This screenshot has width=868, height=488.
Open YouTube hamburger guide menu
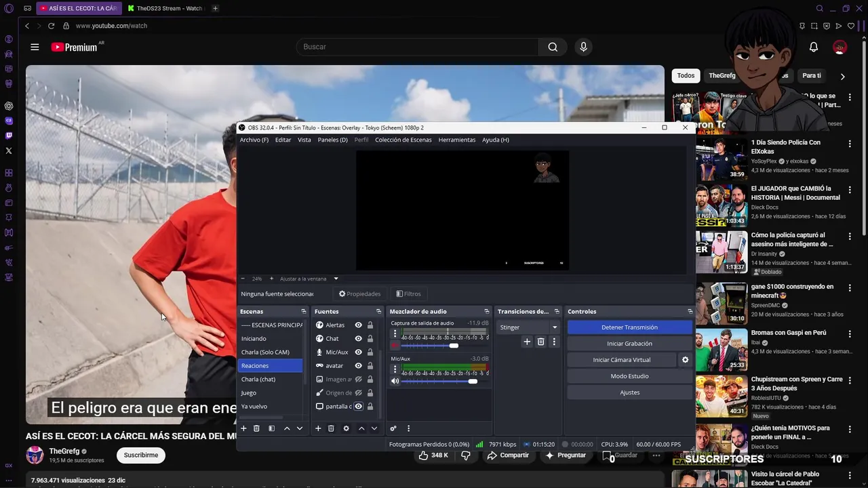pos(35,47)
